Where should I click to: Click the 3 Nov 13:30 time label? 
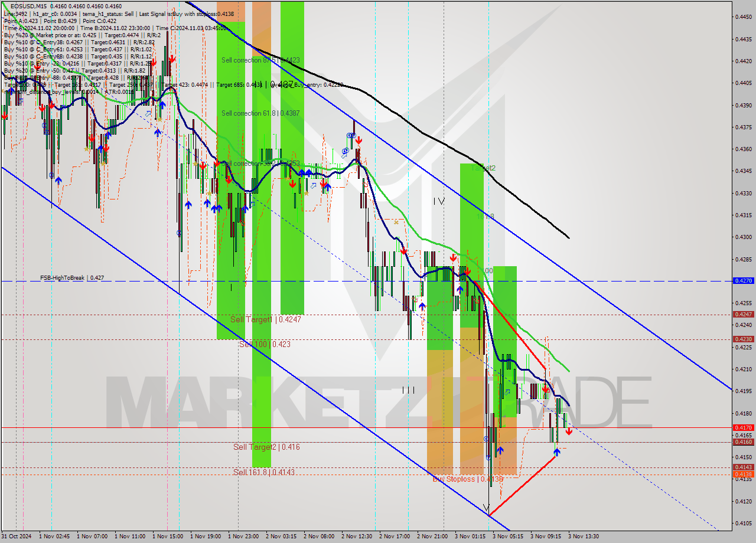pos(584,537)
